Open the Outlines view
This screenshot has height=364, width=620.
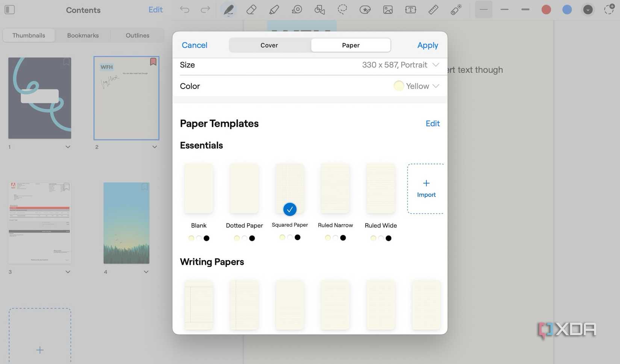coord(137,35)
